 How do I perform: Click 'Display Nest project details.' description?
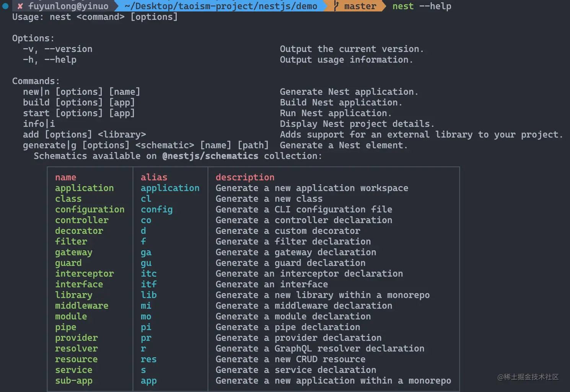point(357,124)
